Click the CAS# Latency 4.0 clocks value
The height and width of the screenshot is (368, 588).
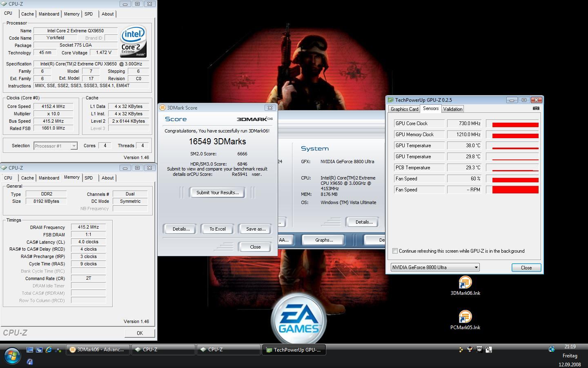pyautogui.click(x=88, y=242)
